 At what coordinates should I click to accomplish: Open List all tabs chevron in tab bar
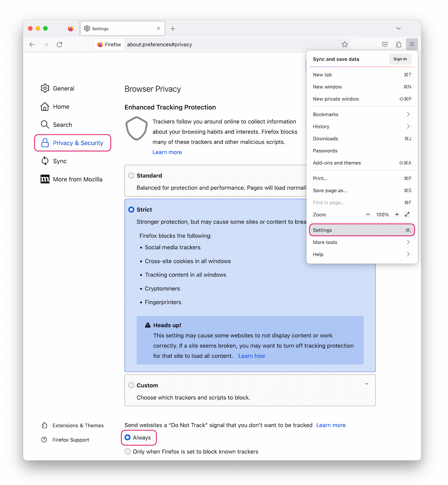point(398,29)
